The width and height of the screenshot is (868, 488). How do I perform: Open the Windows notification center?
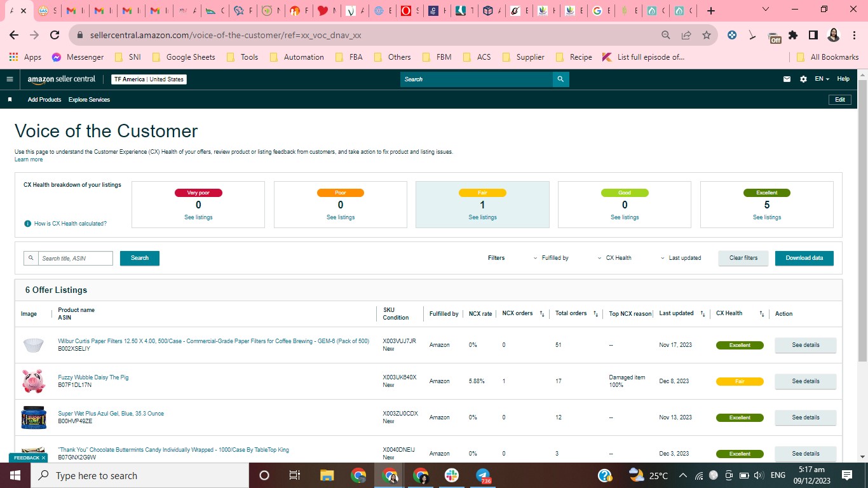[847, 475]
